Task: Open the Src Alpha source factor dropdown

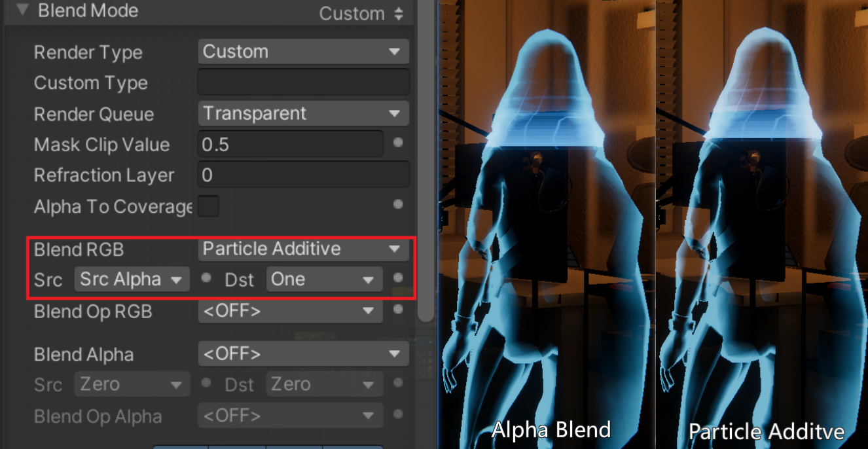Action: (x=132, y=279)
